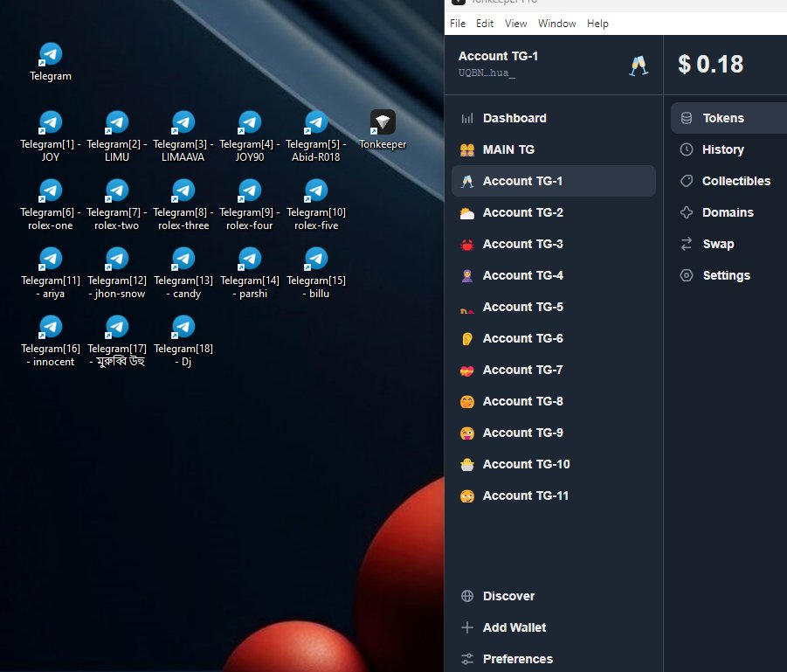This screenshot has height=672, width=787.
Task: Switch to wallet Account TG-10
Action: coord(554,464)
